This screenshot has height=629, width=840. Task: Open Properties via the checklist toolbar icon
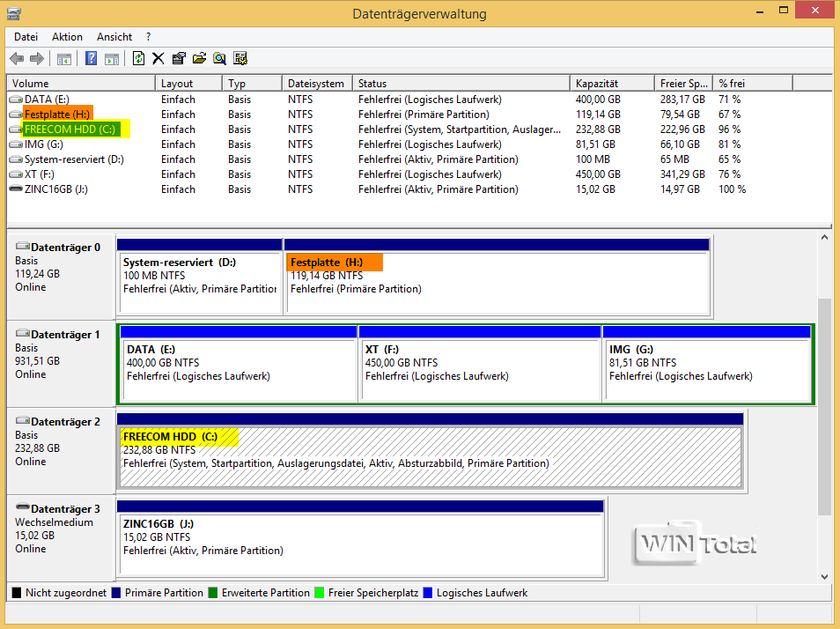(x=179, y=59)
